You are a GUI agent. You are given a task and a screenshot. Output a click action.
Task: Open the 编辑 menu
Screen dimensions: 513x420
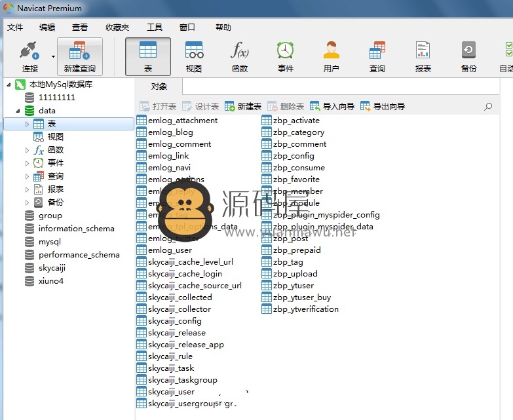point(47,27)
